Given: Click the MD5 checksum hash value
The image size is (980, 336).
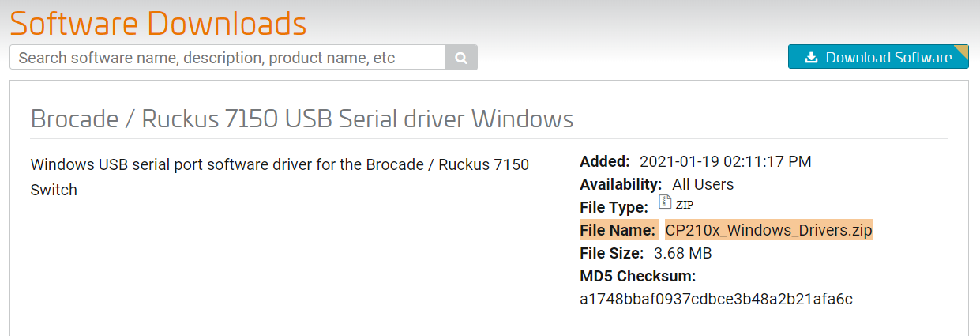Looking at the screenshot, I should coord(716,299).
